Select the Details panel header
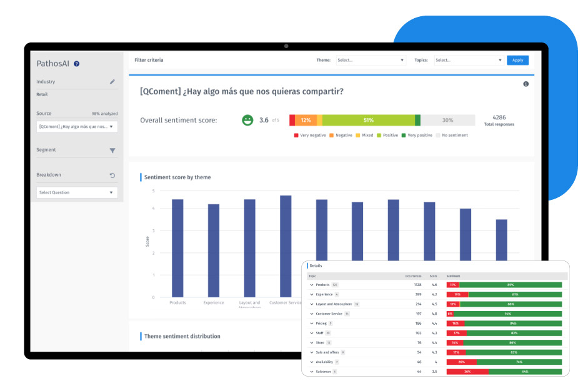The width and height of the screenshot is (588, 391). pyautogui.click(x=316, y=265)
